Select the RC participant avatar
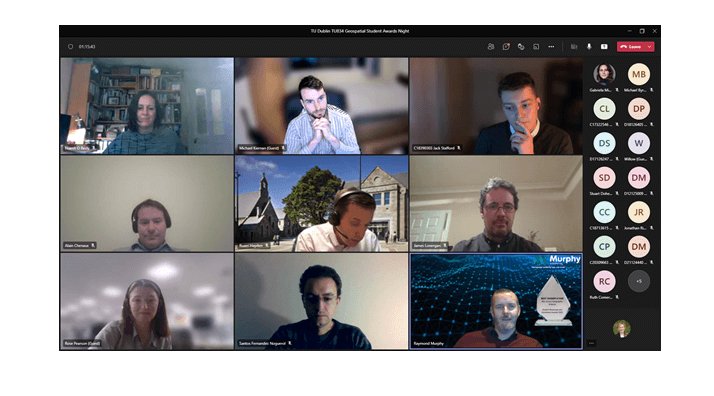The image size is (714, 396). [x=604, y=281]
